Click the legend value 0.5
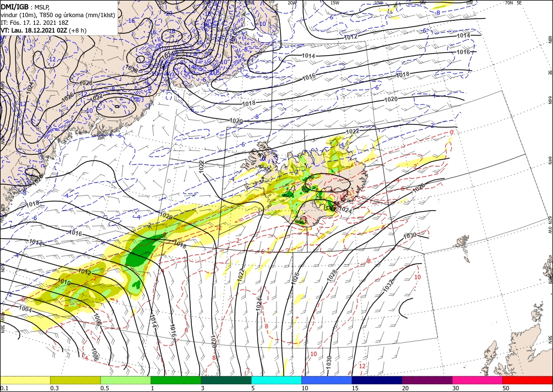Viewport: 553px width, 392px height. click(105, 388)
